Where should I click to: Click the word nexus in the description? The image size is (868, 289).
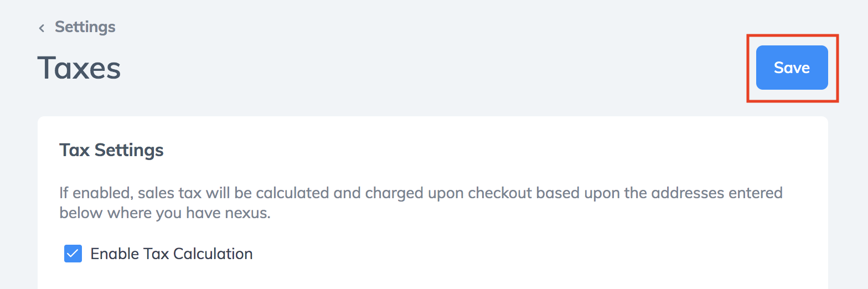point(247,213)
